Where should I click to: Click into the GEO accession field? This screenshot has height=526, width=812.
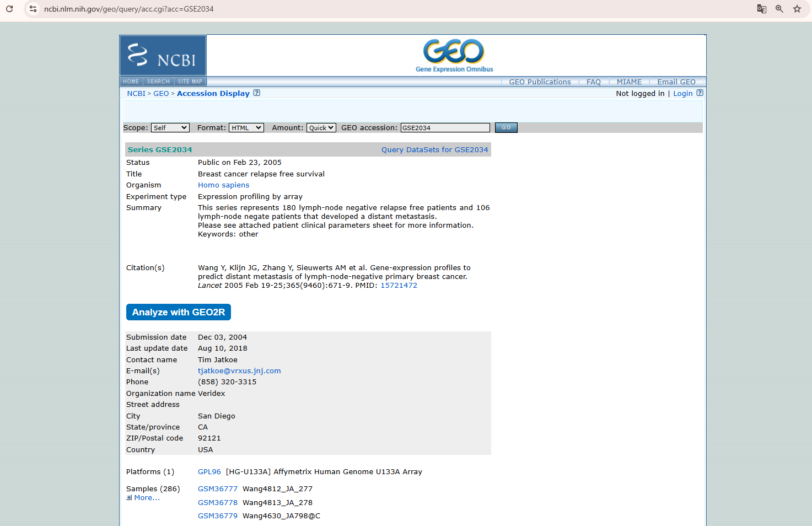pos(445,128)
